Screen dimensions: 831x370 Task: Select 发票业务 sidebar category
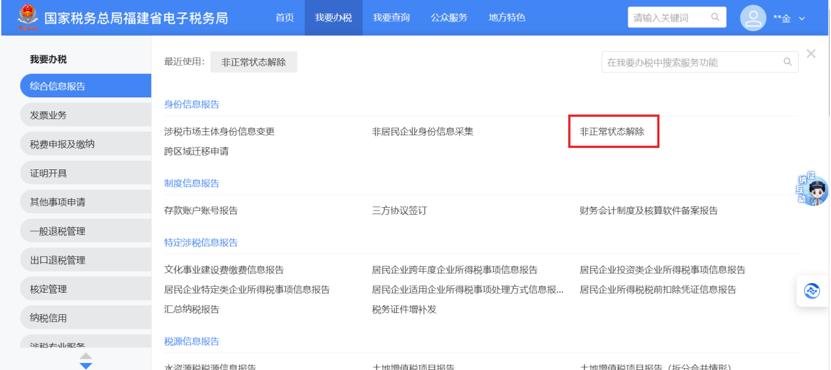pos(85,115)
